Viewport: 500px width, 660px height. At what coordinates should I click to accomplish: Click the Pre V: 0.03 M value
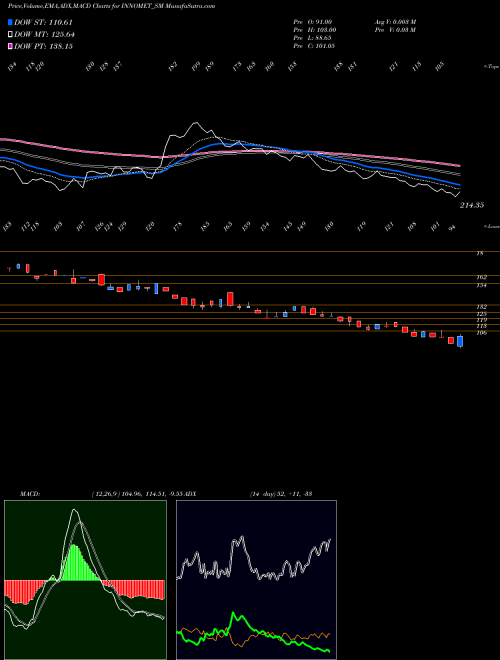tap(395, 30)
